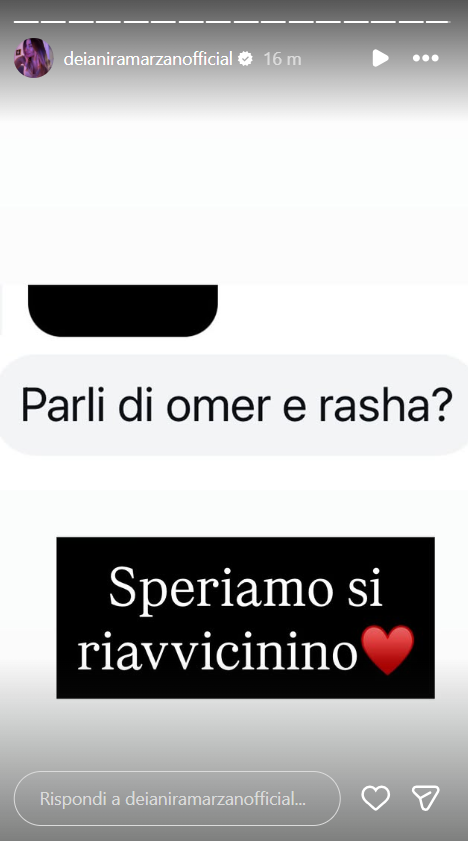Click the word "omer" in the message bubble
The width and height of the screenshot is (468, 841).
pyautogui.click(x=218, y=405)
